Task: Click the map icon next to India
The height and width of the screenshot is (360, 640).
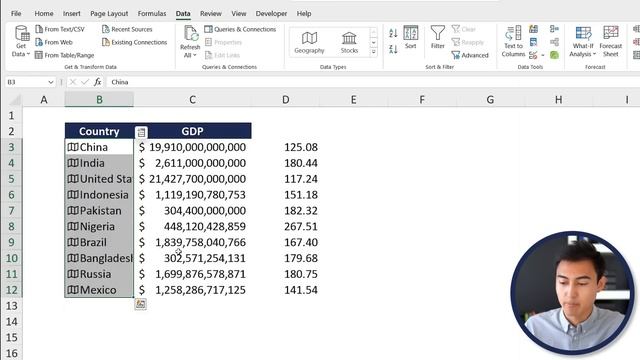Action: pos(73,163)
